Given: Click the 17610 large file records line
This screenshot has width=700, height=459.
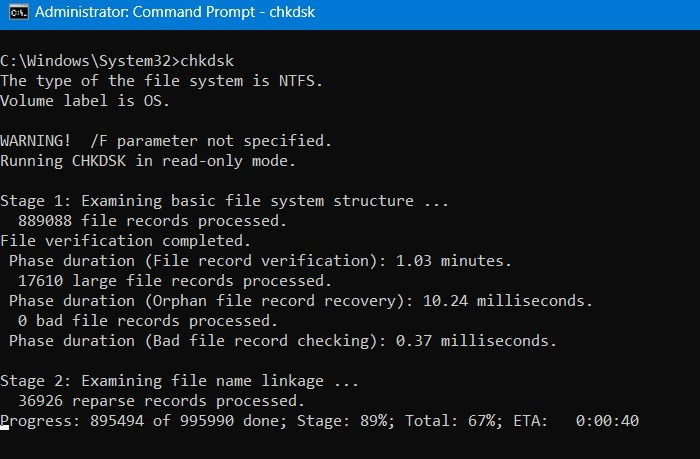Looking at the screenshot, I should click(175, 281).
